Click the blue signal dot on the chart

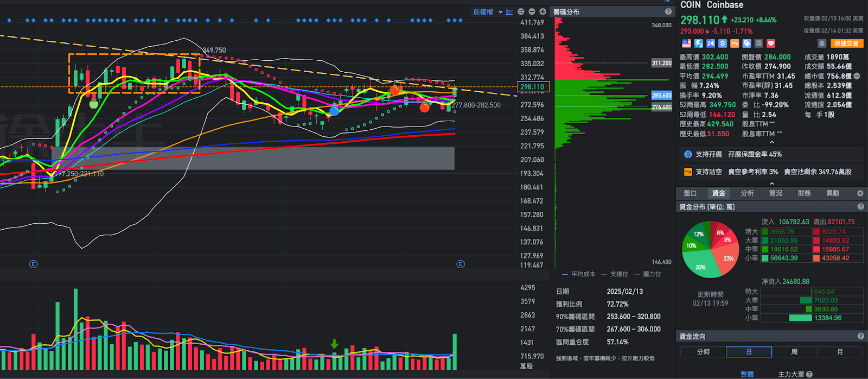pos(334,111)
